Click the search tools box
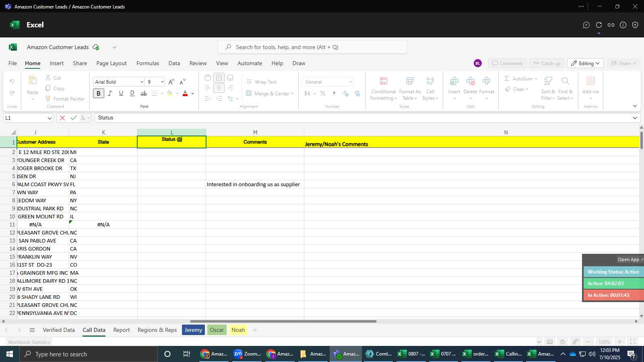 [x=312, y=47]
